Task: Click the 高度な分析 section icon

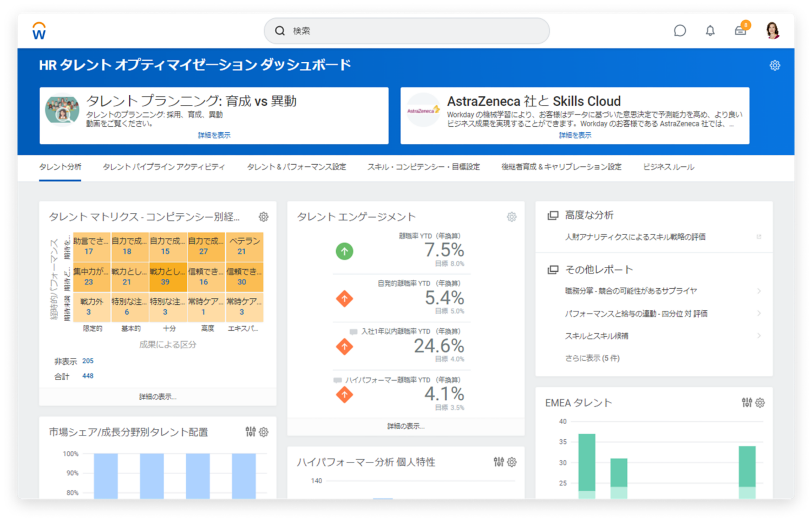Action: coord(553,216)
